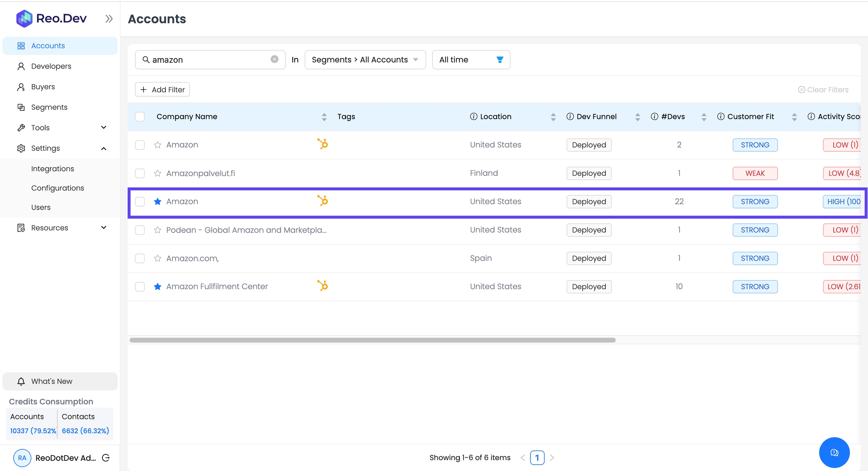The height and width of the screenshot is (471, 868).
Task: Sort by Company Name column
Action: [x=324, y=117]
